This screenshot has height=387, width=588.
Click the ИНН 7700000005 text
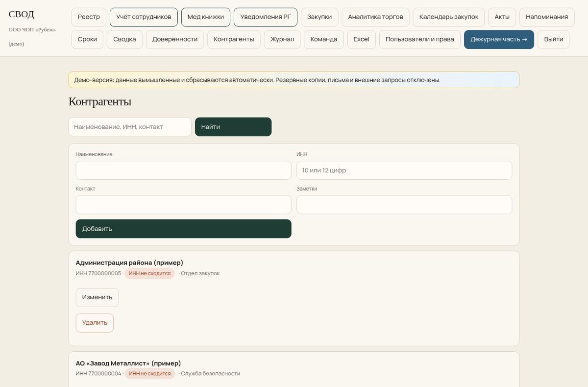point(98,273)
